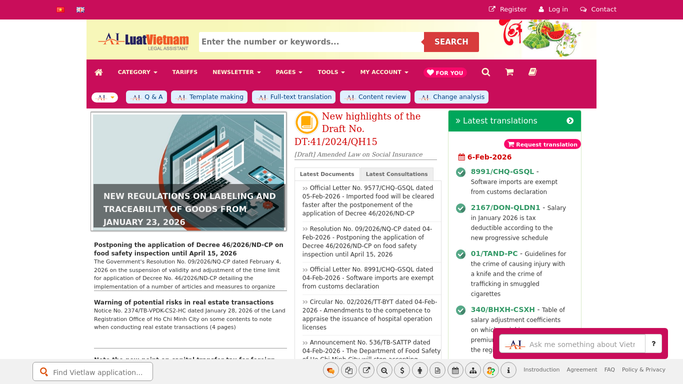Focus the keyword search input field
The height and width of the screenshot is (384, 683).
click(x=311, y=42)
